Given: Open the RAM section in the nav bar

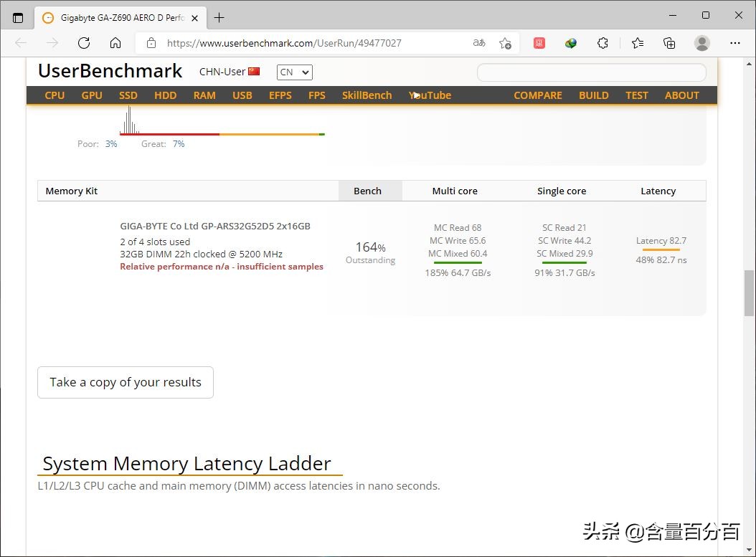Looking at the screenshot, I should click(x=204, y=95).
